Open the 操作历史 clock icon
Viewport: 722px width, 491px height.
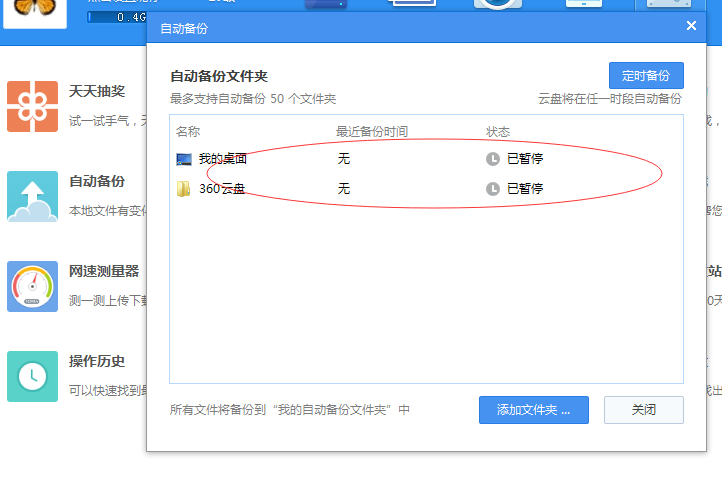click(32, 376)
